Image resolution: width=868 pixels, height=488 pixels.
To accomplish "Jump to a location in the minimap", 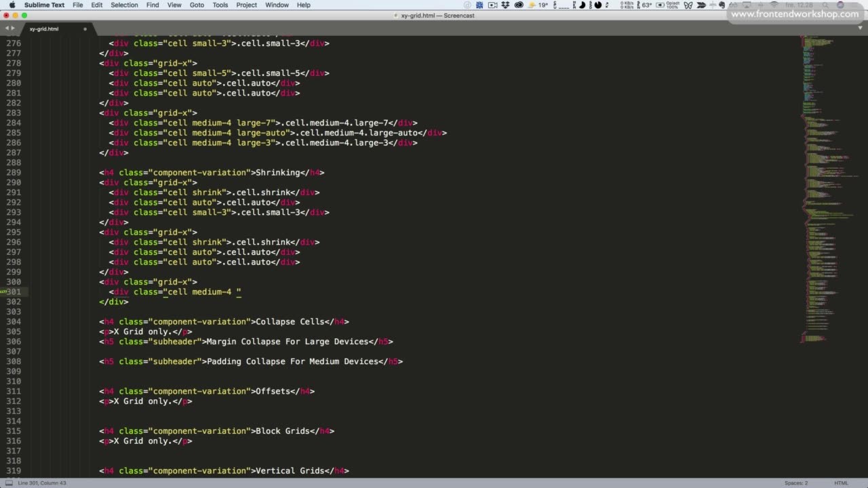I will click(x=829, y=190).
